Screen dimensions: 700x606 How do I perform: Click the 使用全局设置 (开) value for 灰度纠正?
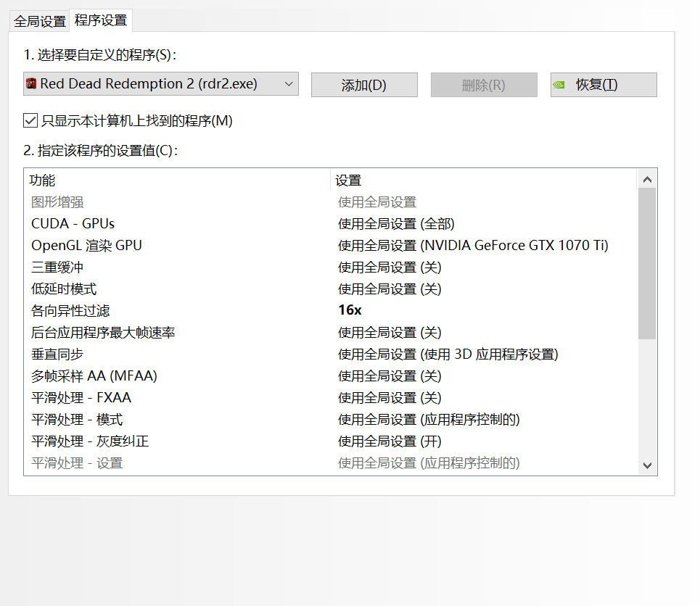click(390, 441)
